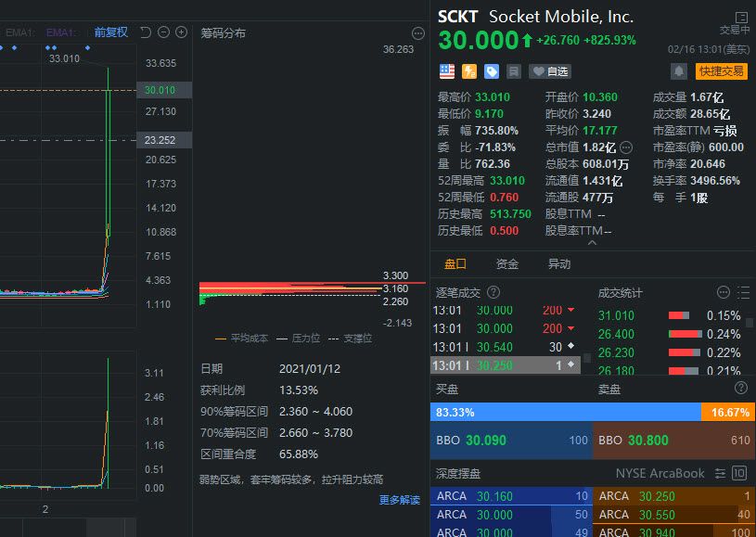
Task: Click the 压力位 legend item
Action: (298, 339)
